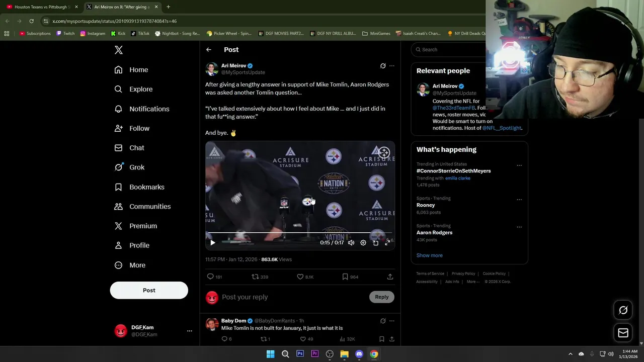Open Premium in X sidebar
The image size is (644, 362).
coord(136,226)
